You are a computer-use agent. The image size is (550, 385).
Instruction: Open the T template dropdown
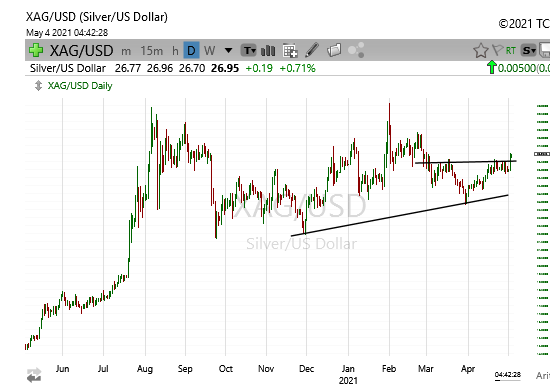point(249,51)
